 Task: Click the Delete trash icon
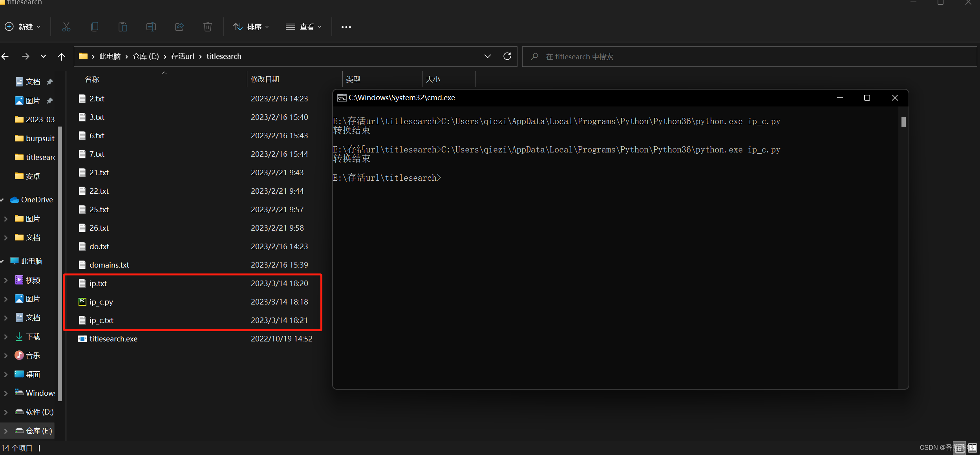pos(208,27)
